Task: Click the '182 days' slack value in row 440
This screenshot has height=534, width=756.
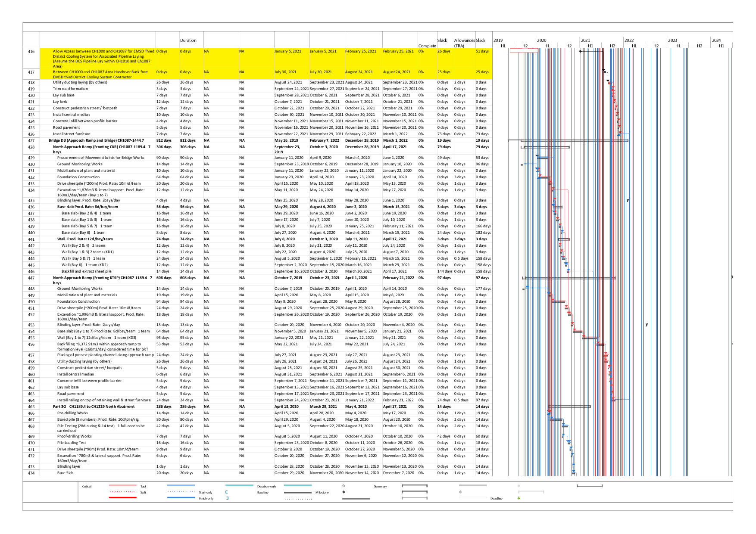Action: click(483, 233)
